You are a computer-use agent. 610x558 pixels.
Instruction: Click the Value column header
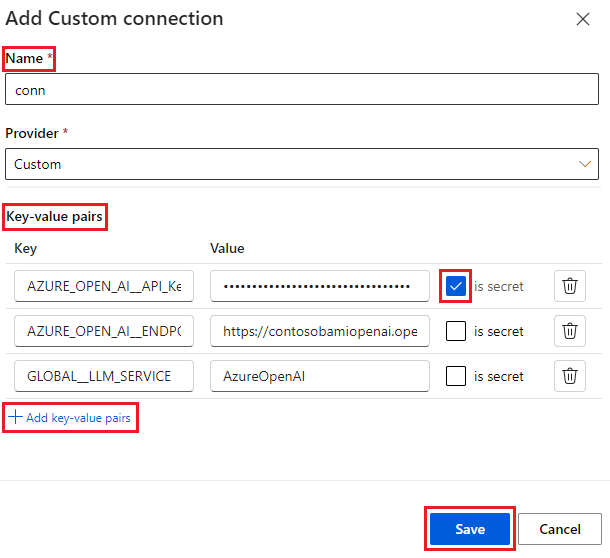pyautogui.click(x=227, y=248)
